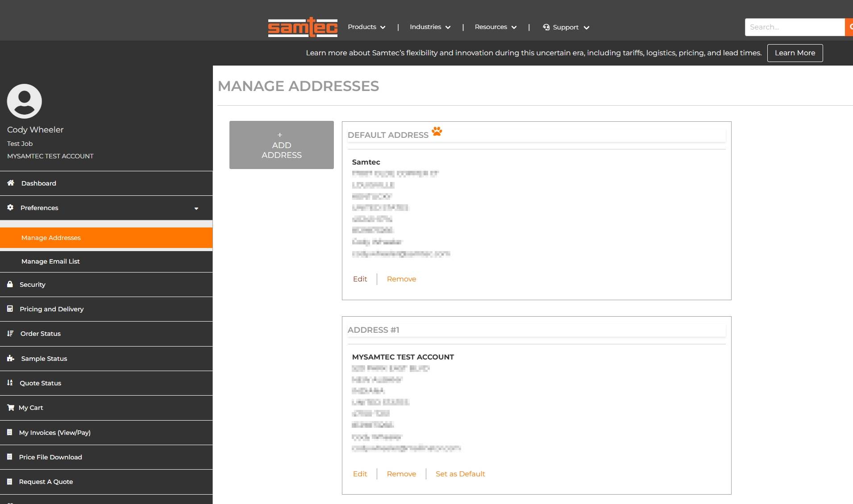Click the Default Address heading

click(x=388, y=135)
